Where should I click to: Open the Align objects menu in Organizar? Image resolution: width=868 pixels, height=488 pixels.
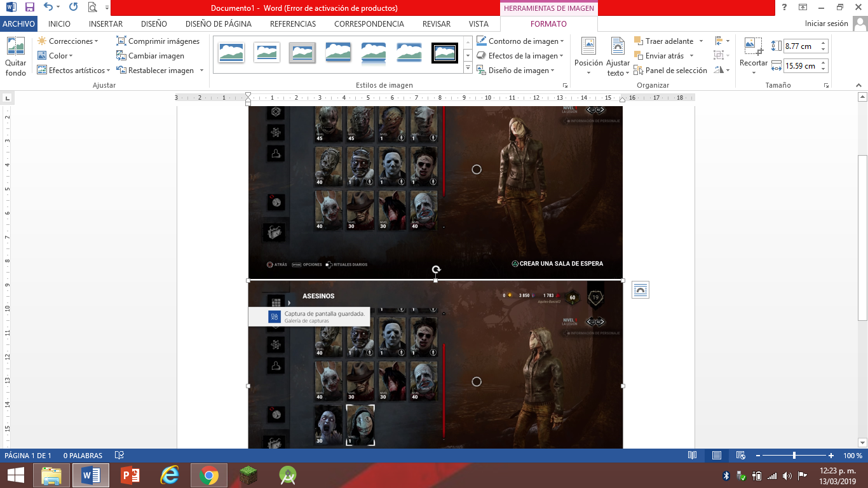point(721,41)
